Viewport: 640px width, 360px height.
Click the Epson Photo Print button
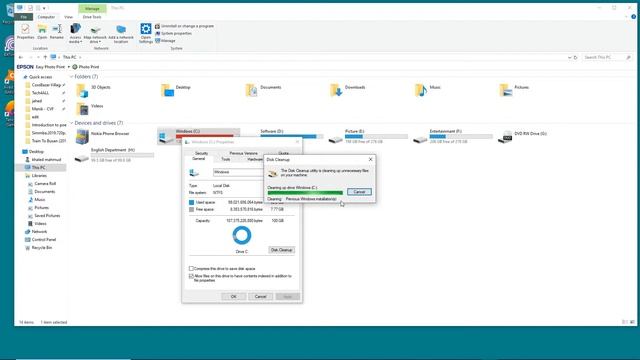pos(86,67)
